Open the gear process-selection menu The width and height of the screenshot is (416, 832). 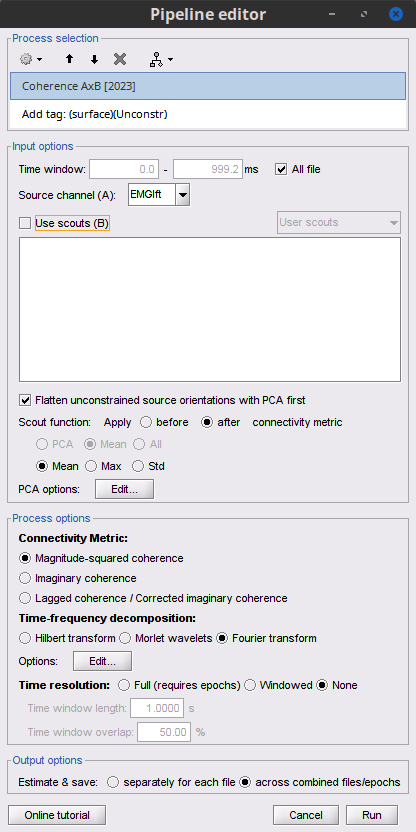coord(31,59)
